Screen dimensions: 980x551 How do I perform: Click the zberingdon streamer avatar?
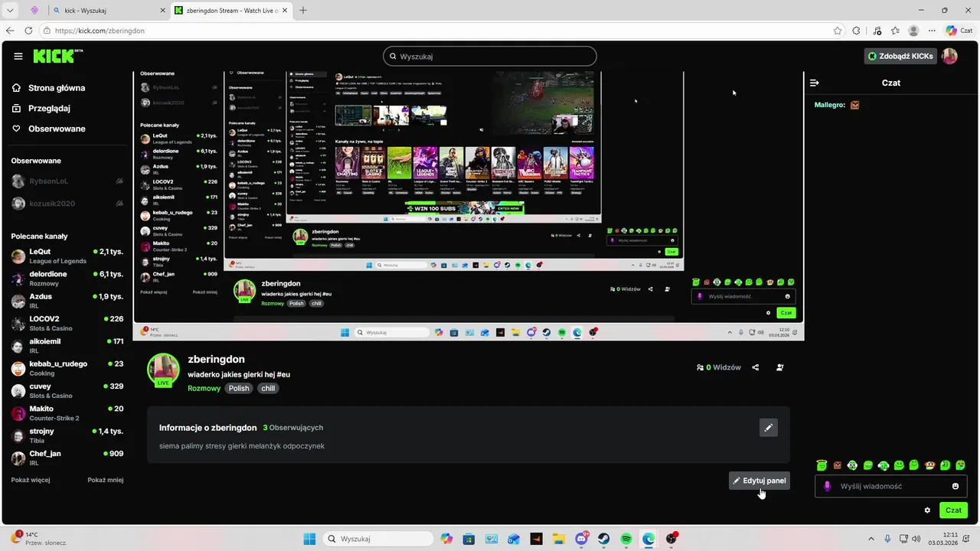[x=163, y=370]
